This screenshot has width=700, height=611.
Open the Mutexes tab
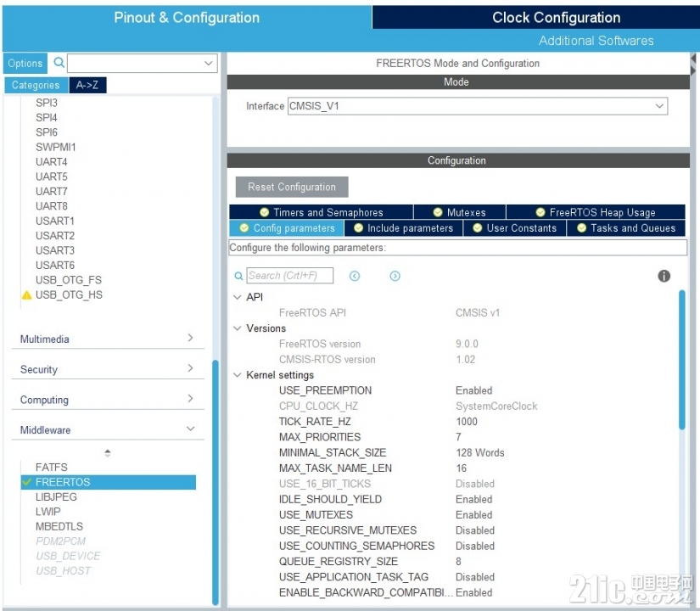point(460,212)
